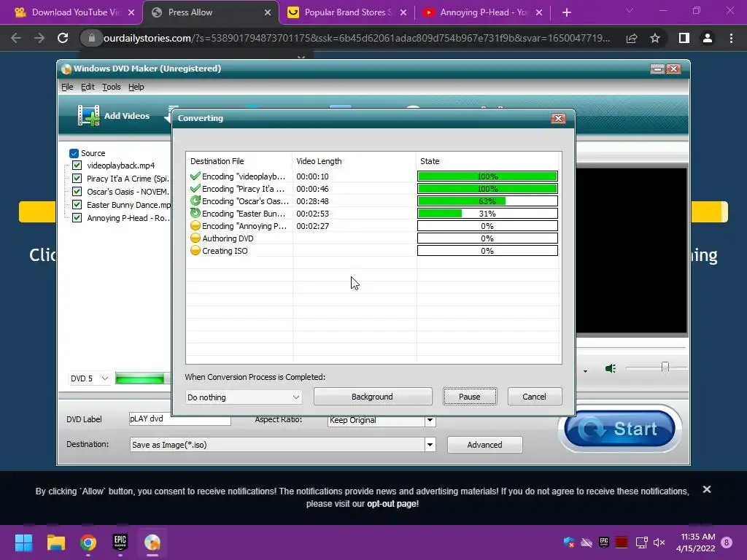Click the Background button

(373, 397)
